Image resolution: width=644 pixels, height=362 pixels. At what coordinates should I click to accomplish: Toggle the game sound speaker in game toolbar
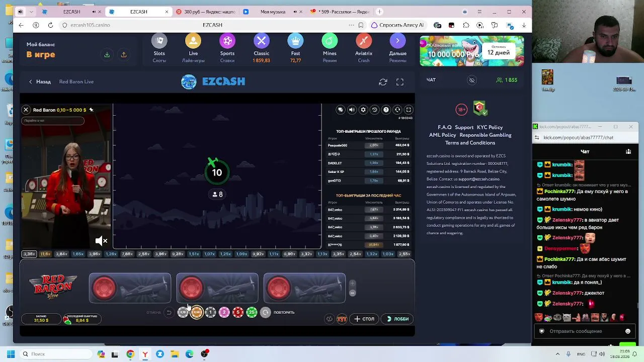click(352, 110)
